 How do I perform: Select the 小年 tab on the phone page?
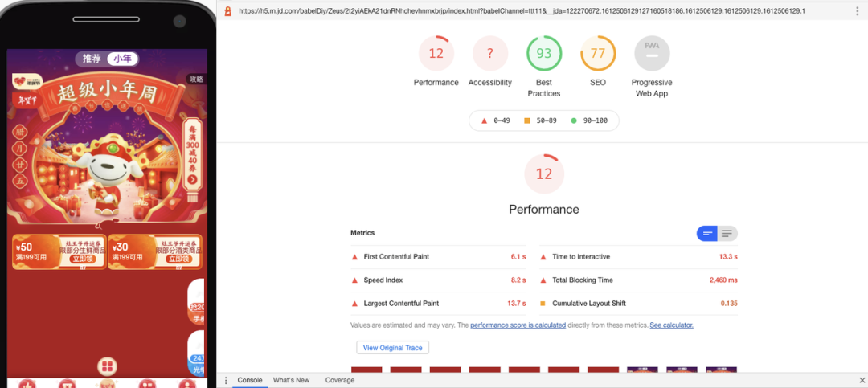tap(123, 59)
